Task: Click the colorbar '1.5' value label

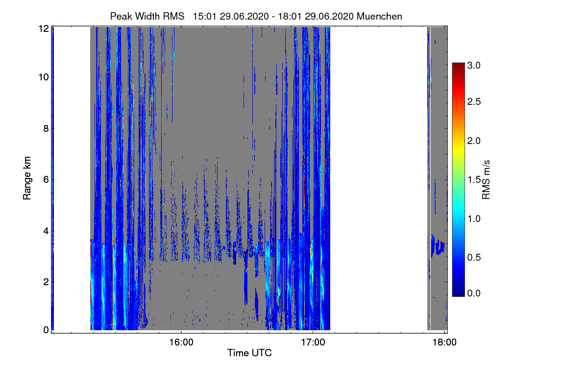Action: point(474,180)
